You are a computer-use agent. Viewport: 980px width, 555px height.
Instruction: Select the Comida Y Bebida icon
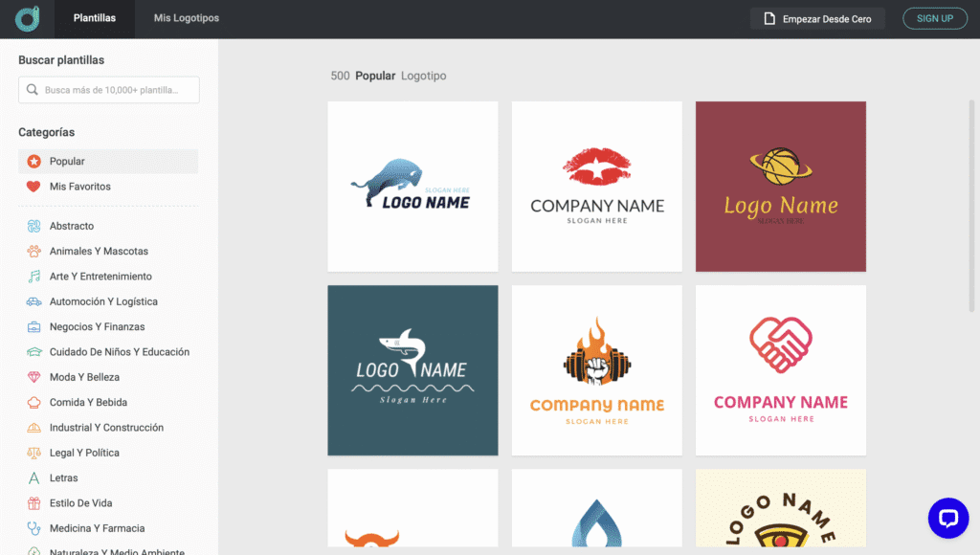[33, 403]
